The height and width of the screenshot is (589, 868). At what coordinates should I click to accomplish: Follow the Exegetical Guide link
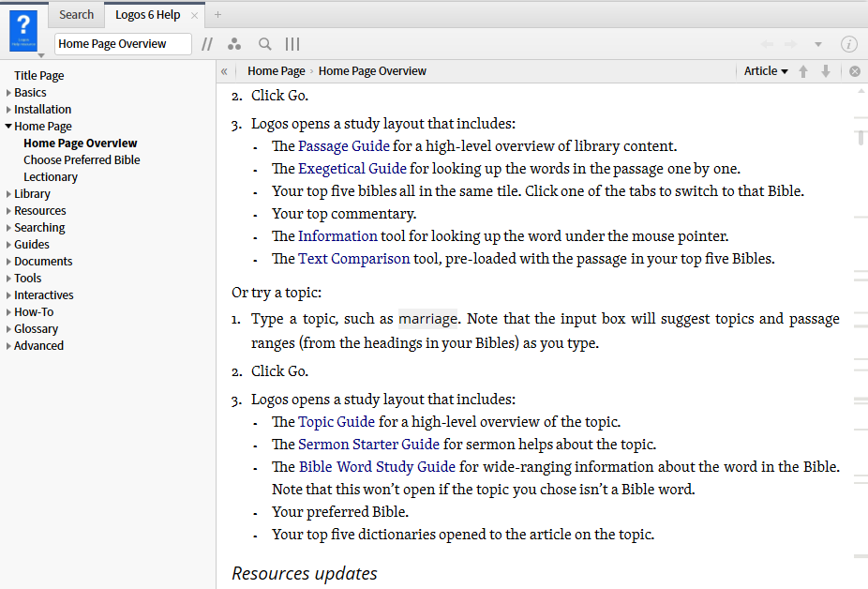point(352,169)
